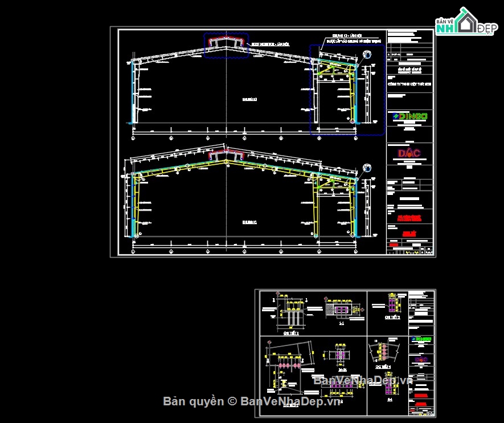This screenshot has width=504, height=423.
Task: Select the small DINGO logo on detail sheet
Action: pyautogui.click(x=421, y=339)
